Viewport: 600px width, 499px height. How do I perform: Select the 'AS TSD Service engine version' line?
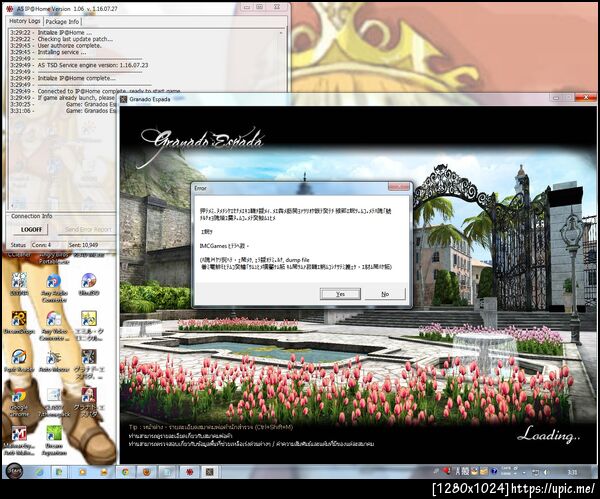coord(93,65)
